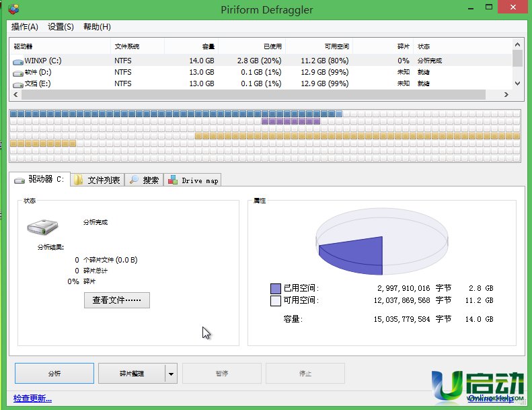Click the 11.2 GB (80%) free cell
The height and width of the screenshot is (410, 532).
tap(325, 61)
